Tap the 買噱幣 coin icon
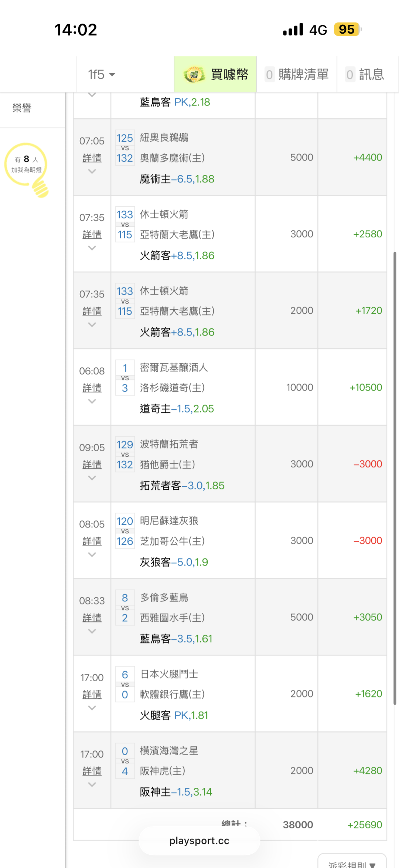 pyautogui.click(x=194, y=75)
